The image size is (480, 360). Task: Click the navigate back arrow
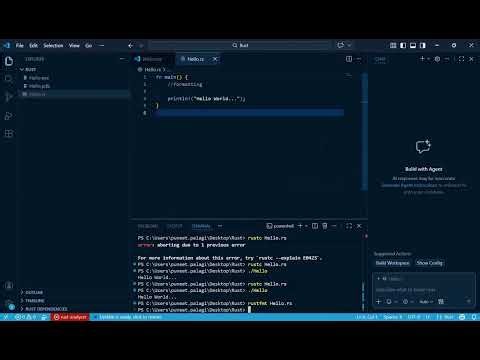(x=131, y=45)
